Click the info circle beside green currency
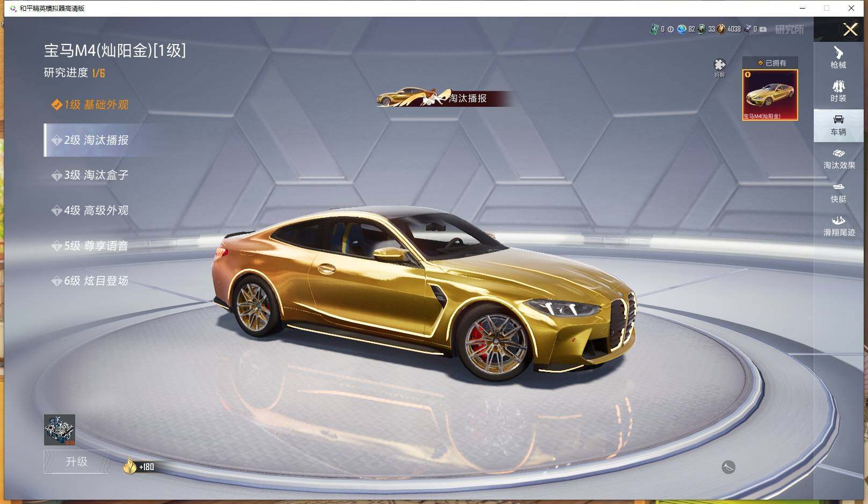Image resolution: width=868 pixels, height=504 pixels. (x=670, y=30)
